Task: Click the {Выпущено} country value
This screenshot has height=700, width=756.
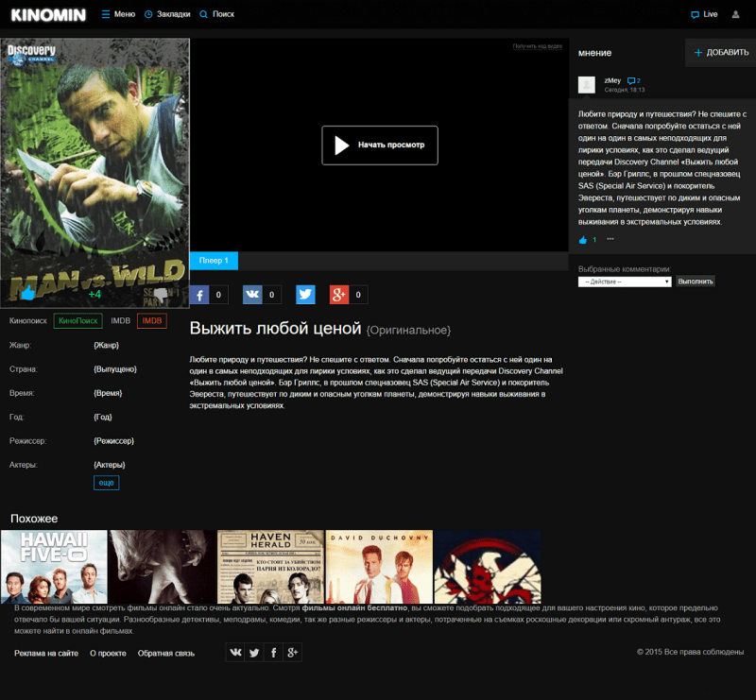Action: pos(115,369)
